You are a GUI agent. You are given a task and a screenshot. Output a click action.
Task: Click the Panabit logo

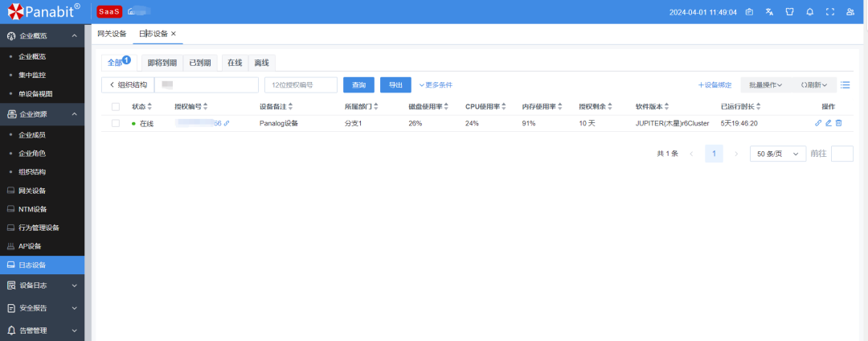(43, 11)
